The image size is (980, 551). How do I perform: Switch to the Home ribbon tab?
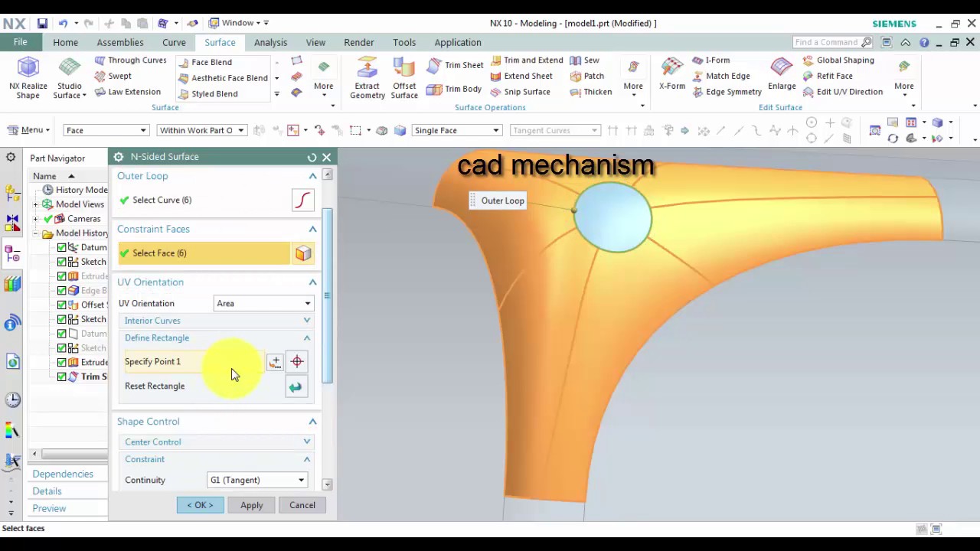[65, 43]
